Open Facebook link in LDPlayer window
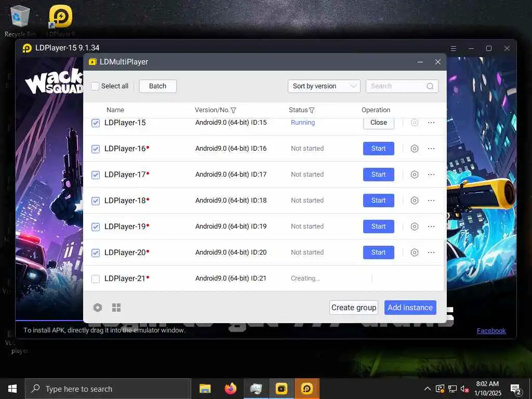 491,331
